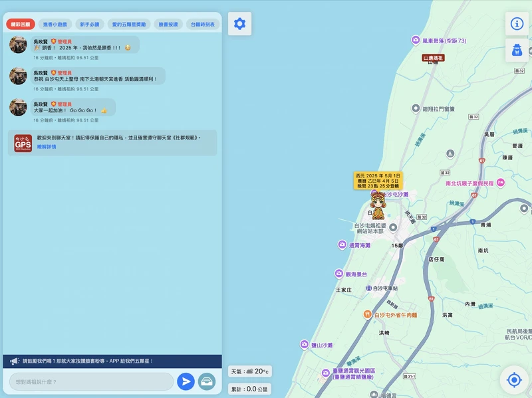Select the Mazu character icon below the info button
This screenshot has width=532, height=398.
(x=518, y=49)
